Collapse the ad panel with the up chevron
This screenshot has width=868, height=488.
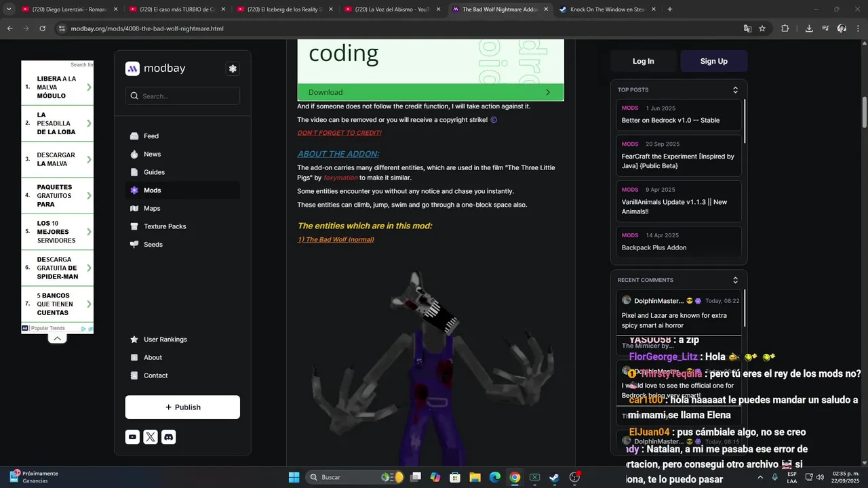pyautogui.click(x=58, y=338)
